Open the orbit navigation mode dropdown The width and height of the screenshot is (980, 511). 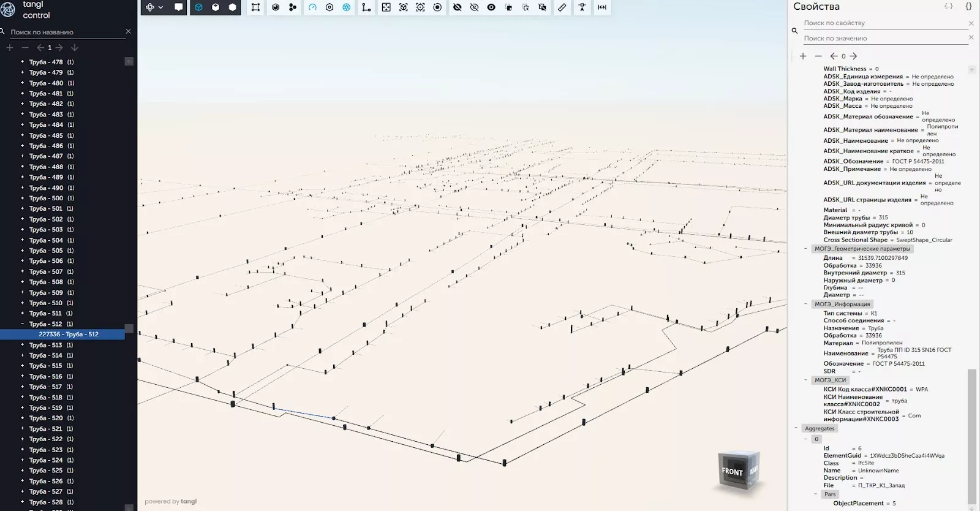tap(154, 7)
